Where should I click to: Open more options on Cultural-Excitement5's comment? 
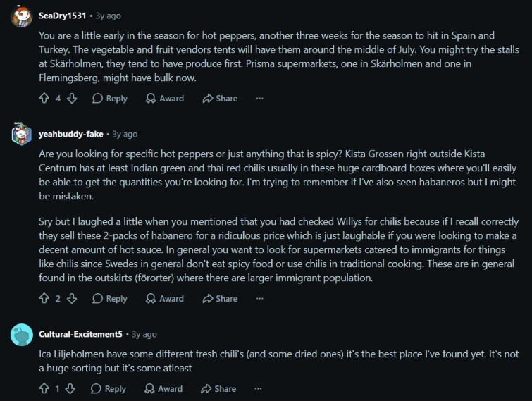coord(258,389)
